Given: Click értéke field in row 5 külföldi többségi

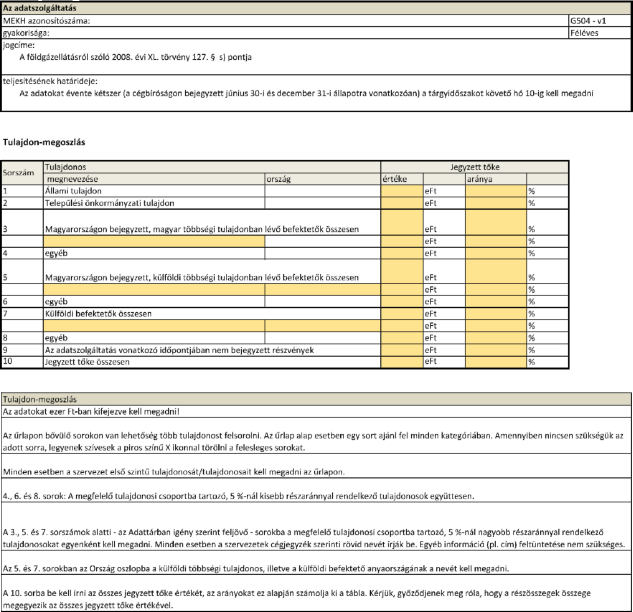Looking at the screenshot, I should (402, 272).
